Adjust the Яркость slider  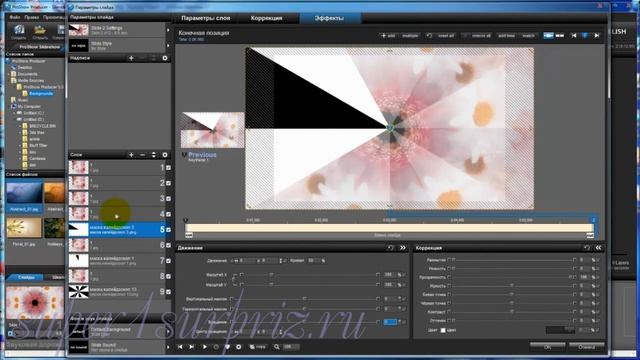[512, 286]
